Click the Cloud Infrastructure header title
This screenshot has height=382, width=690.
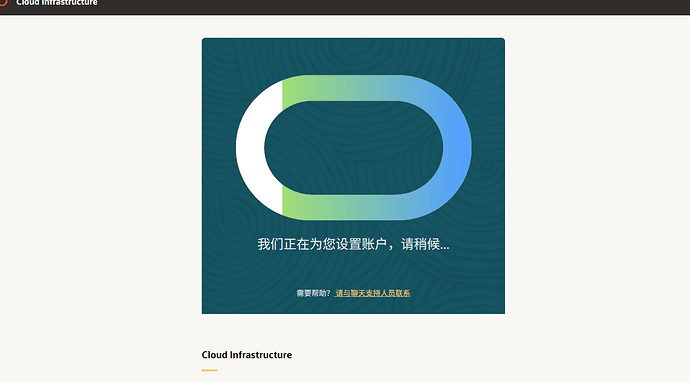[x=57, y=3]
